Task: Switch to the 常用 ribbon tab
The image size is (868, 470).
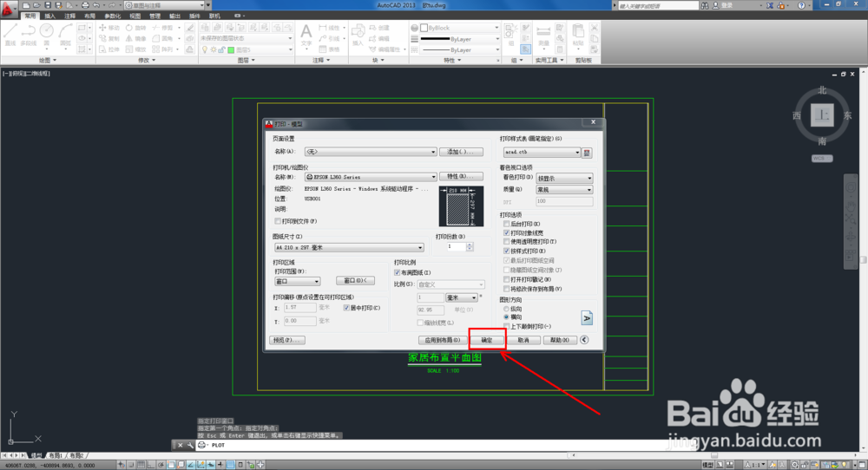Action: pyautogui.click(x=30, y=16)
